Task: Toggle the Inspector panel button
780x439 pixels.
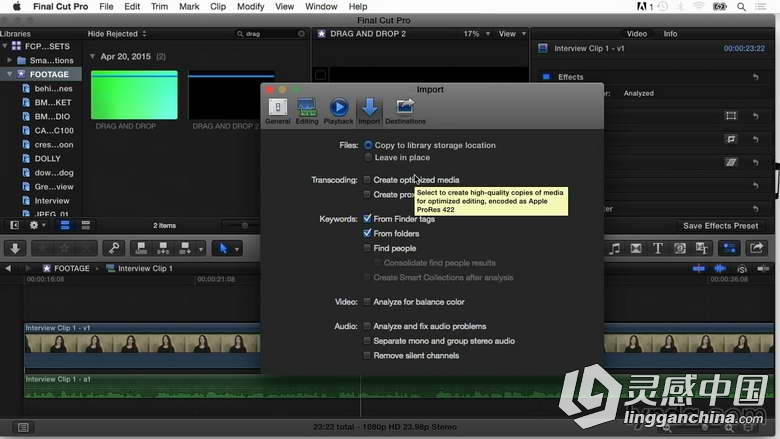Action: [x=729, y=248]
